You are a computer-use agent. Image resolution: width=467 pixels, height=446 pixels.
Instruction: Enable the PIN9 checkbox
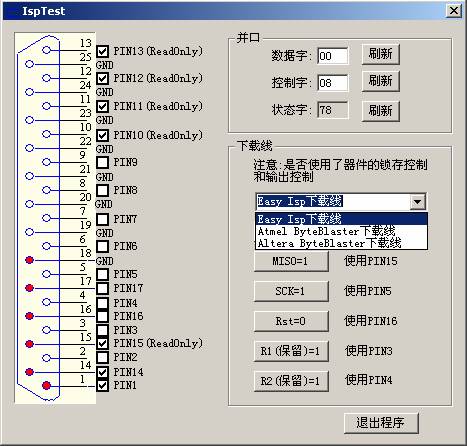(x=102, y=162)
